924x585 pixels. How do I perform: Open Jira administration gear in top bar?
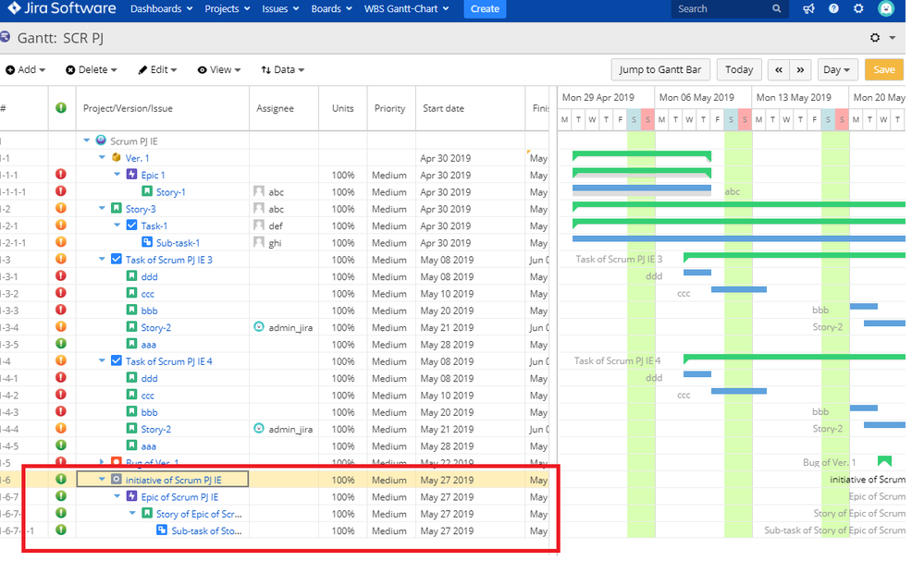tap(858, 9)
